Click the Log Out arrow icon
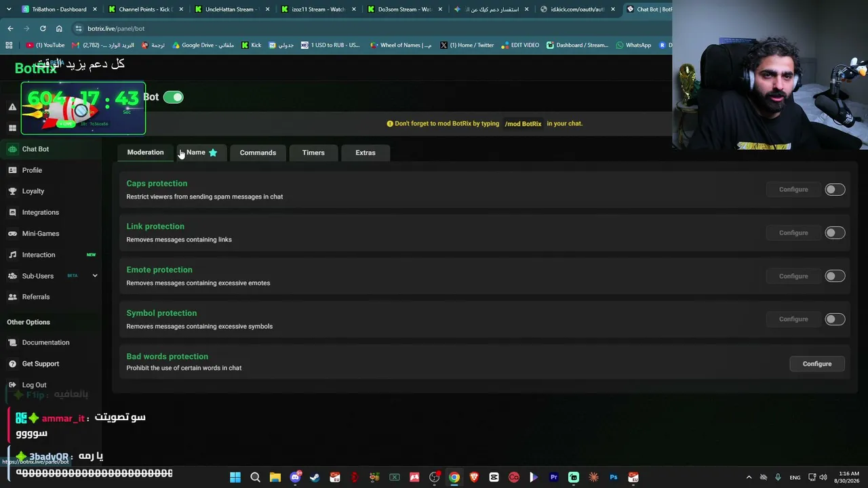Viewport: 868px width, 488px height. point(12,385)
